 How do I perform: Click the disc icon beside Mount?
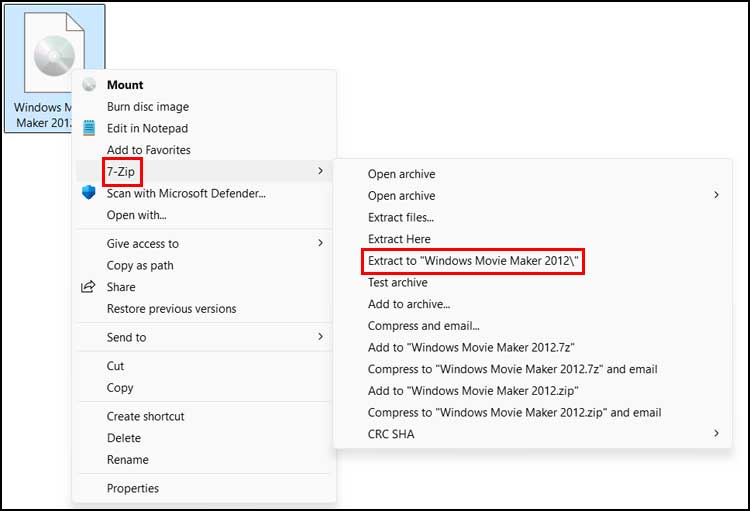point(89,85)
